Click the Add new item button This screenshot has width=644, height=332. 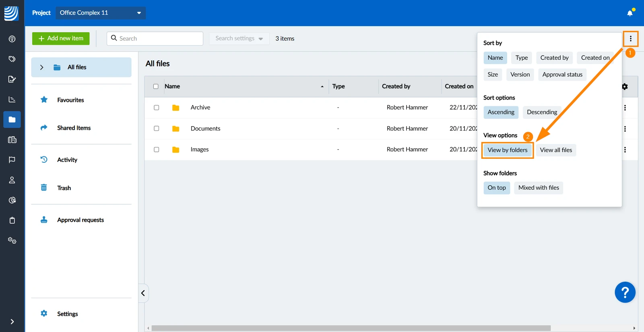[61, 38]
